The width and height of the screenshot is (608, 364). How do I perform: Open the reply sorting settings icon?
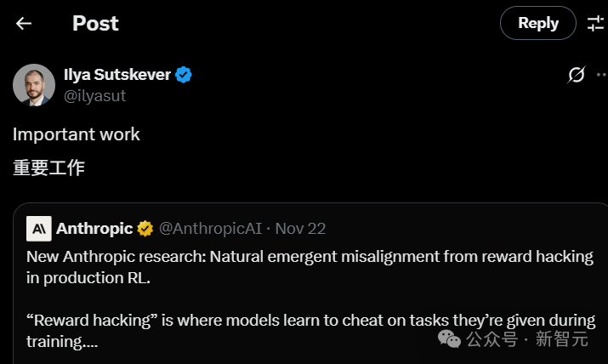[x=595, y=23]
